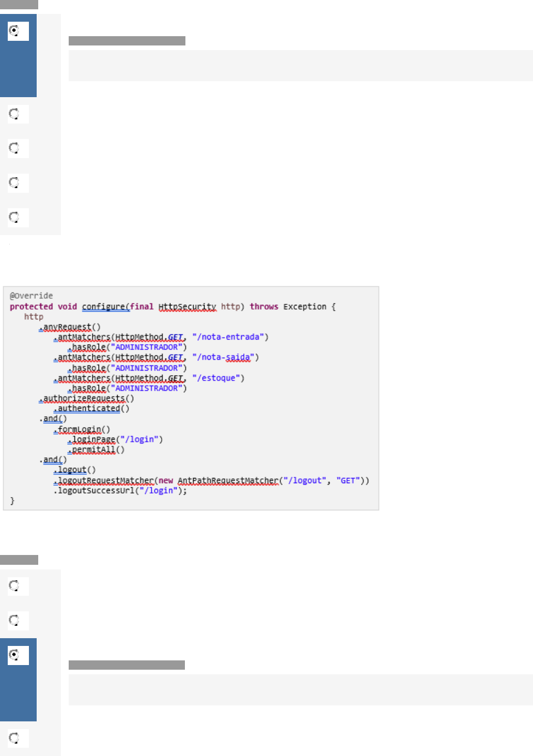Screen dimensions: 533x756
Task: Click the gray label above second question options
Action: 19,560
